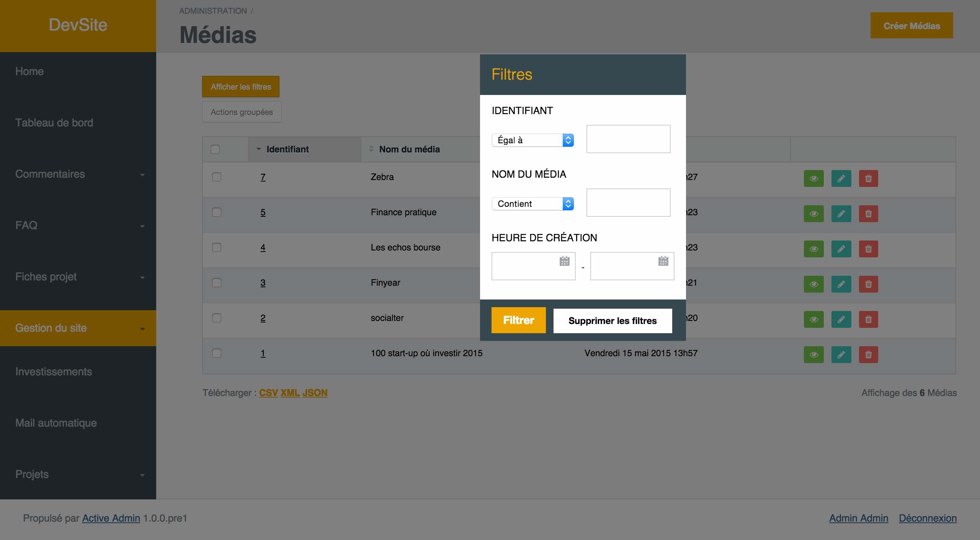Click the Identifiant filter text field

pos(628,139)
